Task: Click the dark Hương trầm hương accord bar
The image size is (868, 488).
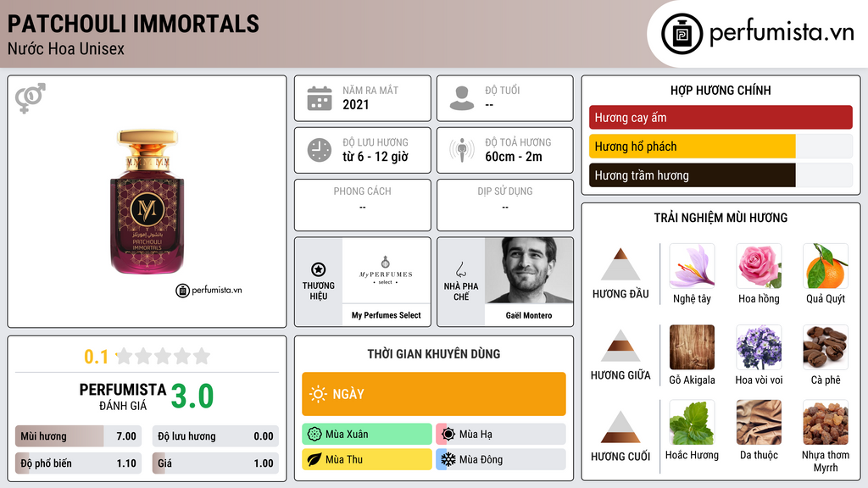Action: pyautogui.click(x=721, y=175)
